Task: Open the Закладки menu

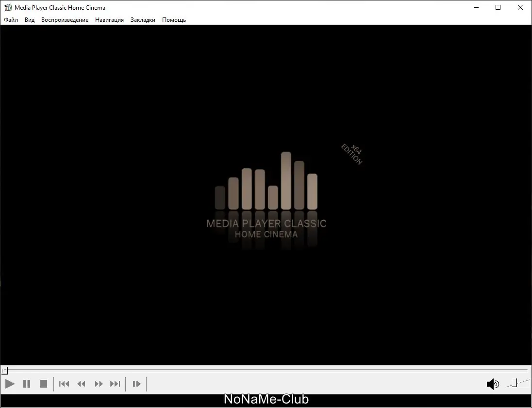Action: (x=143, y=20)
